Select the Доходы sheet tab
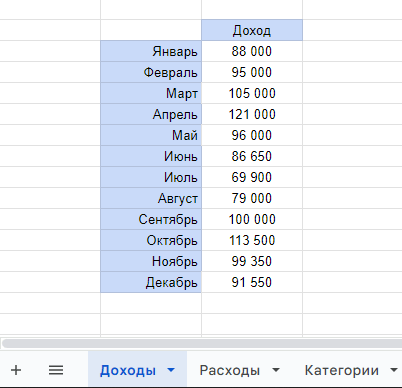The width and height of the screenshot is (402, 388). point(128,370)
